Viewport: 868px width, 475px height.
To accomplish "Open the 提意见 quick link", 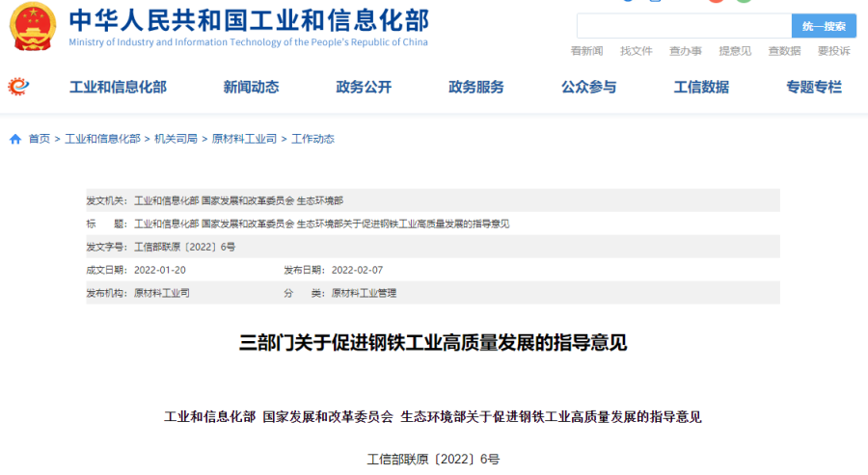I will (735, 51).
